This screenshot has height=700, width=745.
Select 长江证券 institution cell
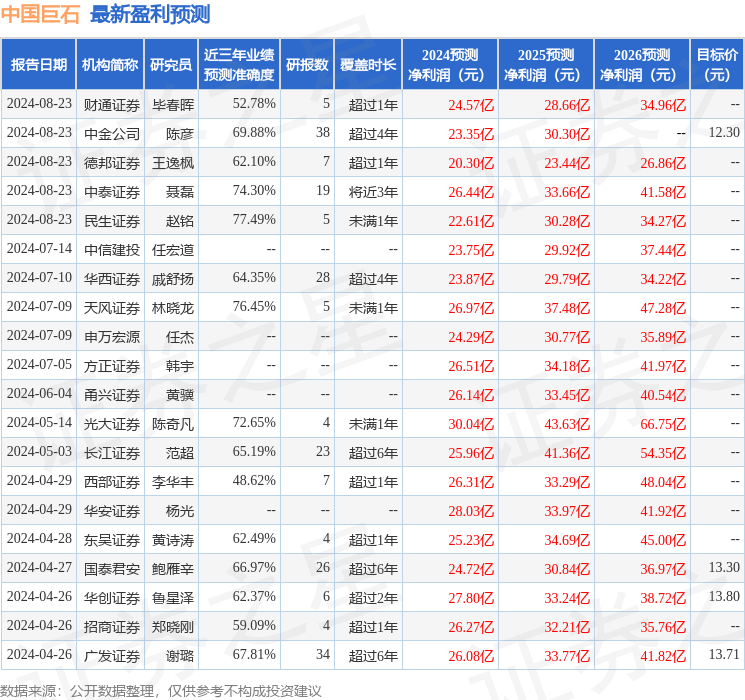[112, 453]
